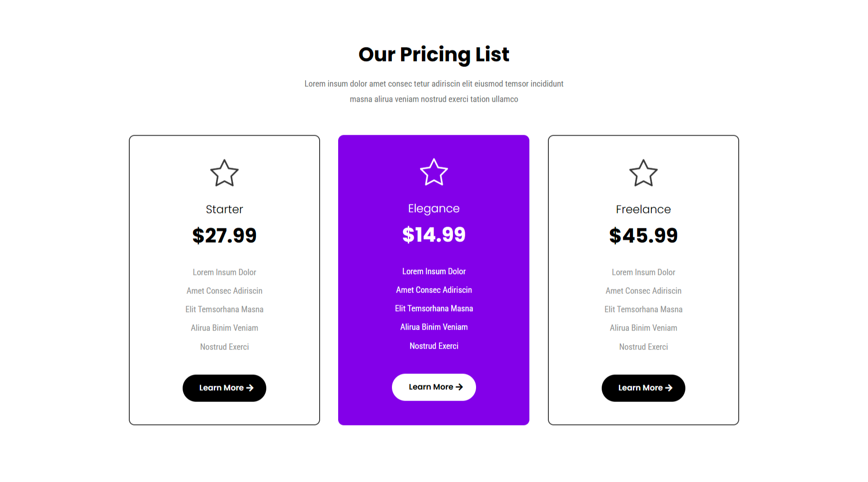
Task: Click Alirua Binim Veniam in Starter card
Action: [x=224, y=328]
